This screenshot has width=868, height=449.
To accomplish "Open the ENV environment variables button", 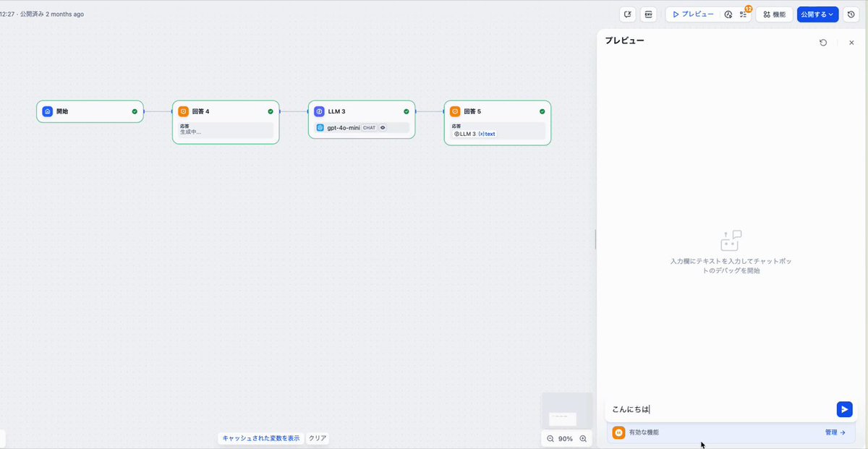I will [648, 14].
